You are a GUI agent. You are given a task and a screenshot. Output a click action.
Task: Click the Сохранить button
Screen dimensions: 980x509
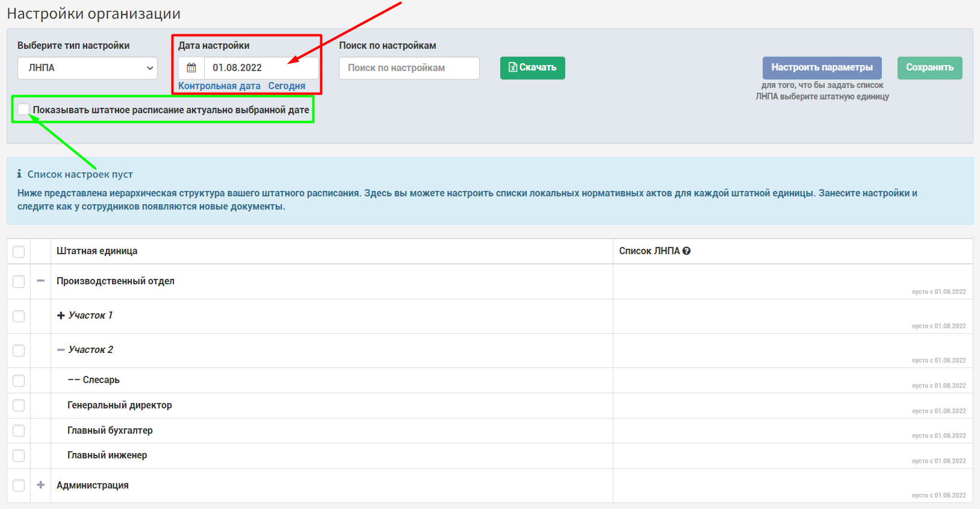929,68
